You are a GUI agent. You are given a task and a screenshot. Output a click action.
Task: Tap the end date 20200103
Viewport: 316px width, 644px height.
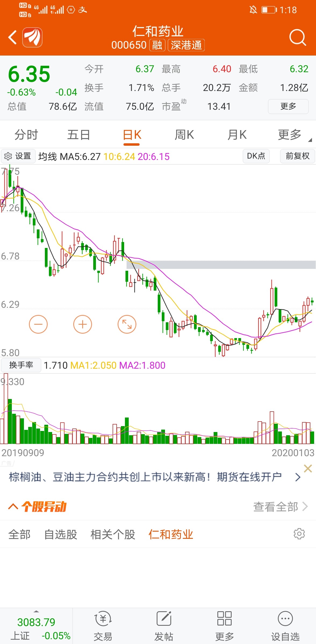click(293, 453)
